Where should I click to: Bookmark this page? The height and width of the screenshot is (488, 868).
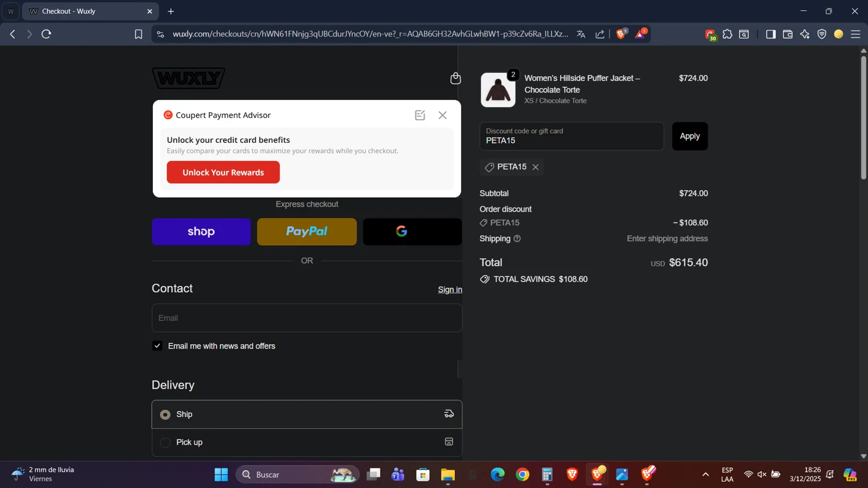tap(138, 34)
